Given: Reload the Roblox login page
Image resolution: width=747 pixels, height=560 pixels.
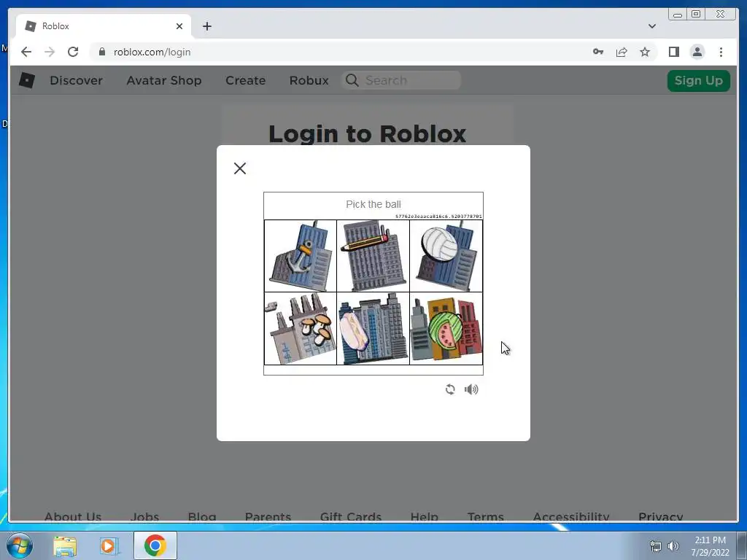Looking at the screenshot, I should coord(73,52).
